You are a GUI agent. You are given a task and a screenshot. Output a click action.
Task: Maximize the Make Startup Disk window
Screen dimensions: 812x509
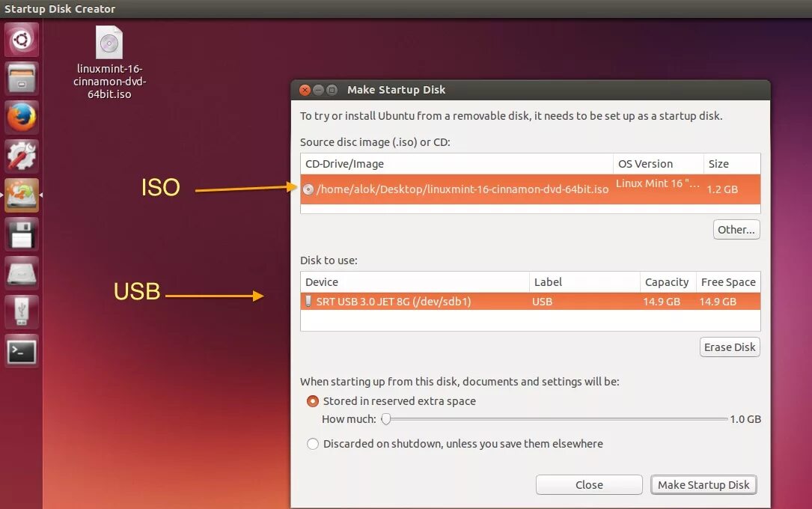point(332,90)
